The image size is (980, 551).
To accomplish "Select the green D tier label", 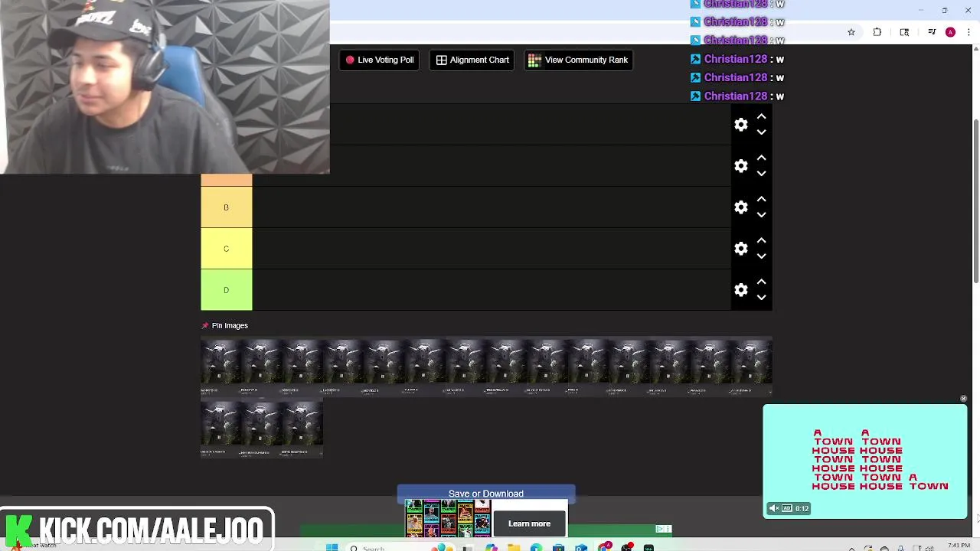I will click(226, 290).
